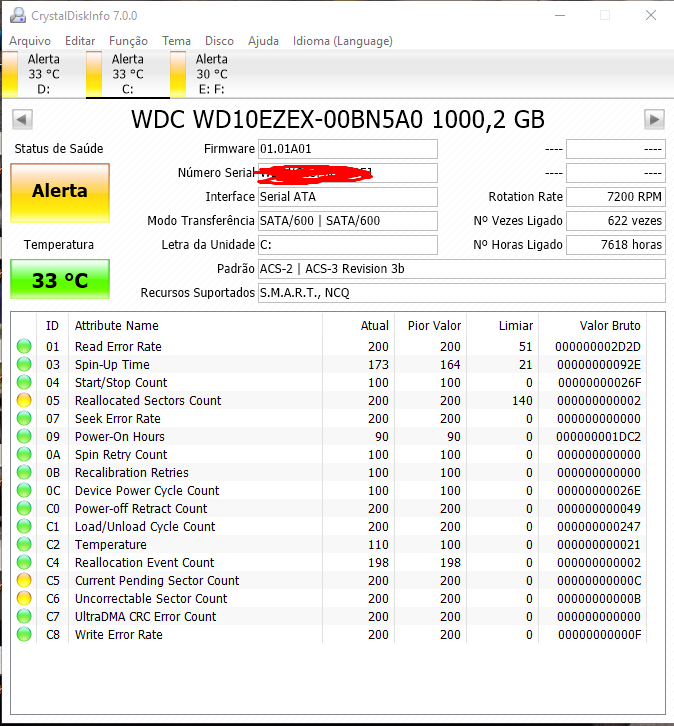Click green status dot for UltraDMA CRC Error Count
This screenshot has height=726, width=674.
[x=24, y=616]
